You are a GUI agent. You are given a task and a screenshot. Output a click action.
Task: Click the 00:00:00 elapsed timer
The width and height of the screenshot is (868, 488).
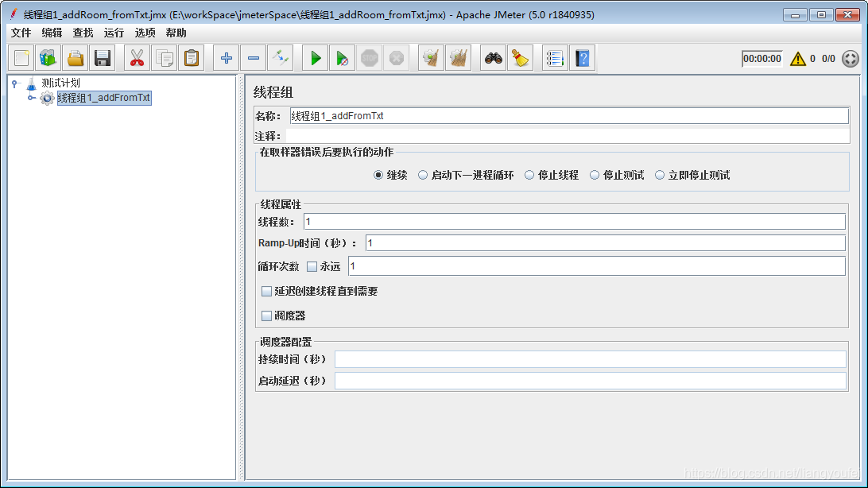point(762,59)
